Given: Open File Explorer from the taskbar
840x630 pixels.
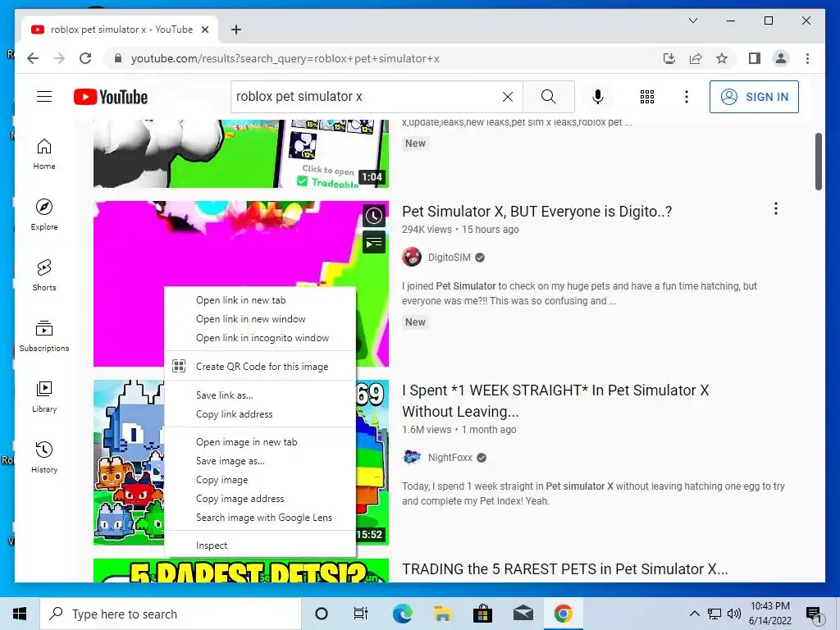Looking at the screenshot, I should tap(442, 614).
